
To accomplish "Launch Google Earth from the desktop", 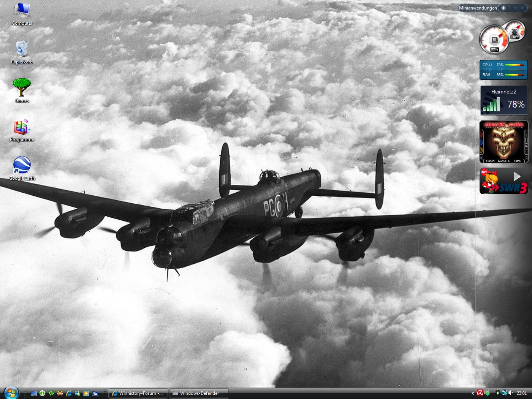I will [22, 166].
